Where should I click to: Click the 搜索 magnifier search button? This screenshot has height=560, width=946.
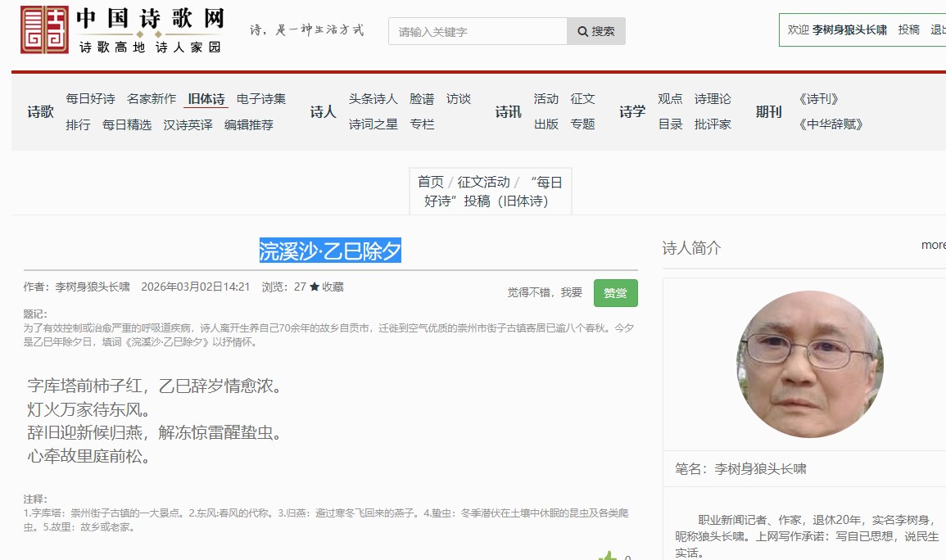click(x=595, y=31)
